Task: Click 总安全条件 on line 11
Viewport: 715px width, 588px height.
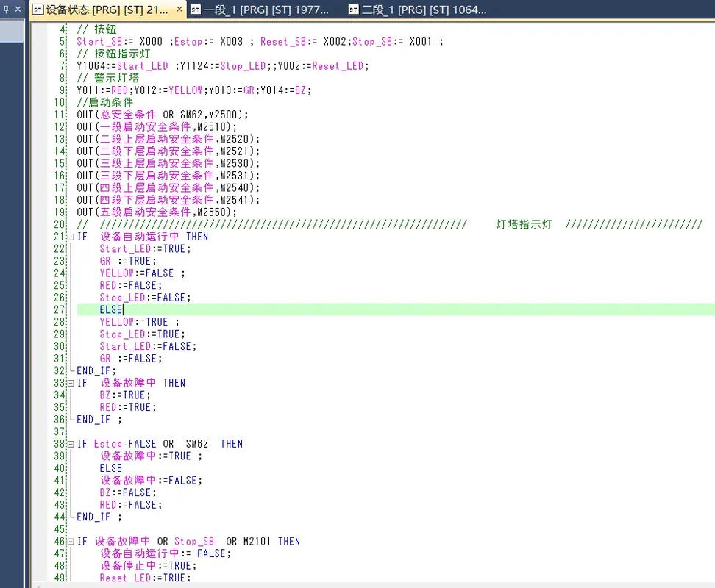Action: 128,115
